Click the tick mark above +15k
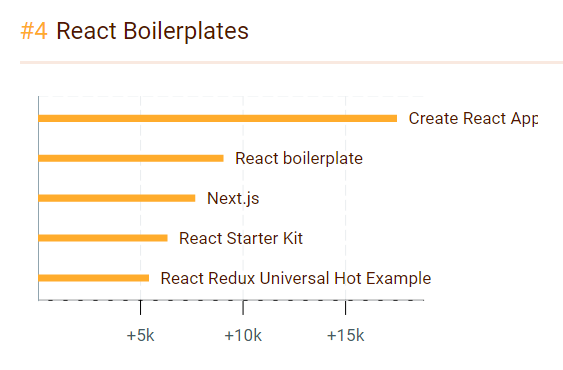The width and height of the screenshot is (563, 370). tap(345, 307)
